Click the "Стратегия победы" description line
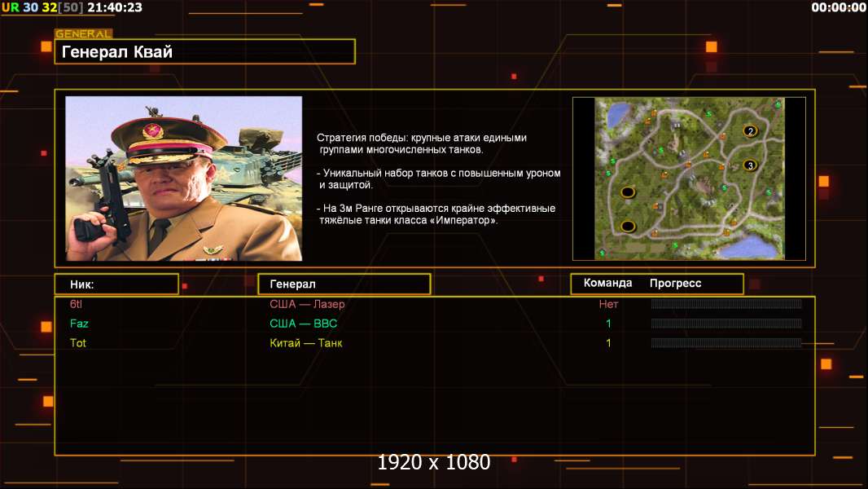 pyautogui.click(x=422, y=143)
